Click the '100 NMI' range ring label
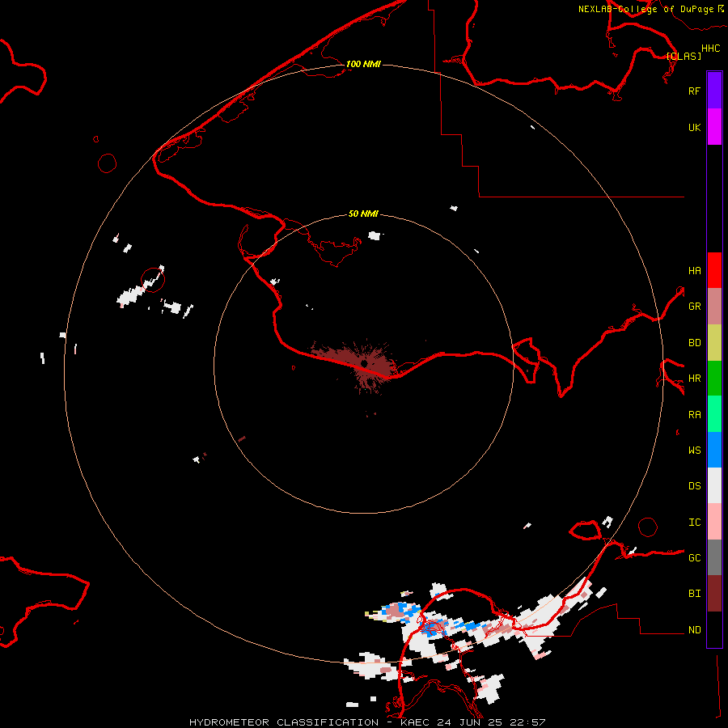Image resolution: width=728 pixels, height=728 pixels. (x=363, y=64)
